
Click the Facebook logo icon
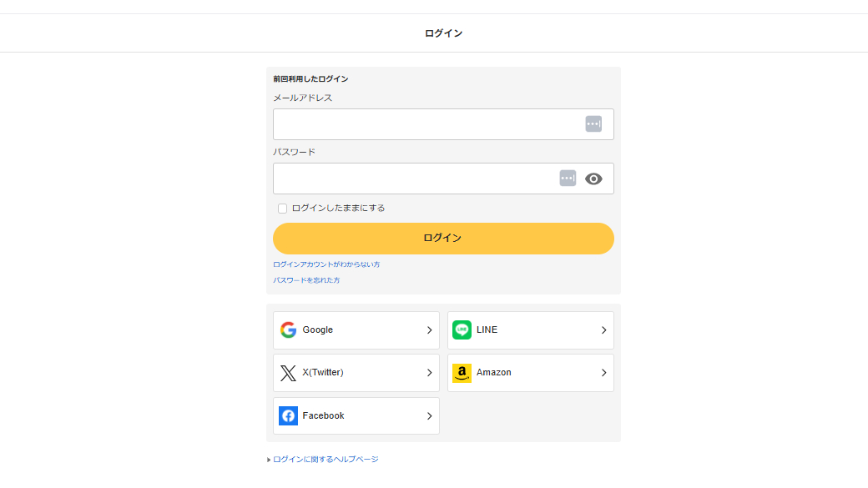pos(288,415)
